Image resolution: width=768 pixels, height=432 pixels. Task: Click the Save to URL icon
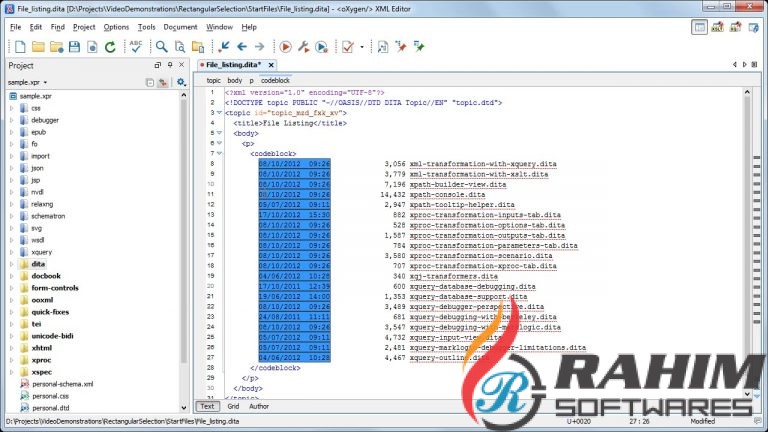(92, 47)
